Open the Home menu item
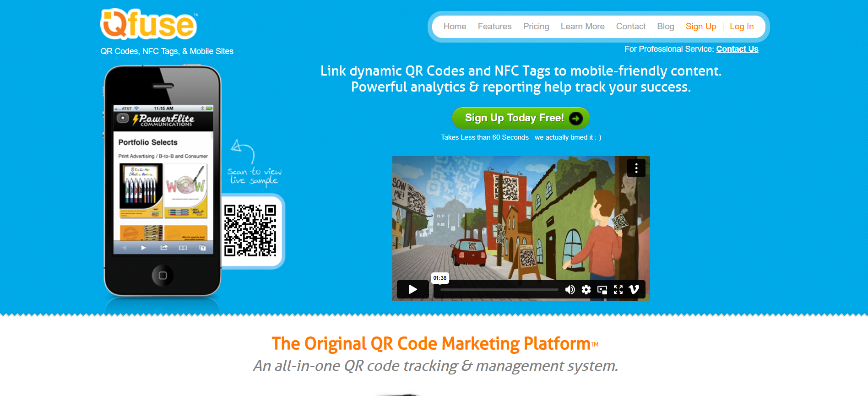Image resolution: width=868 pixels, height=396 pixels. [455, 27]
